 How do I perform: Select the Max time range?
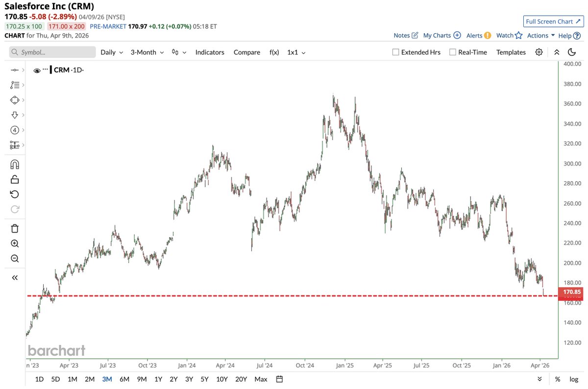[x=261, y=379]
